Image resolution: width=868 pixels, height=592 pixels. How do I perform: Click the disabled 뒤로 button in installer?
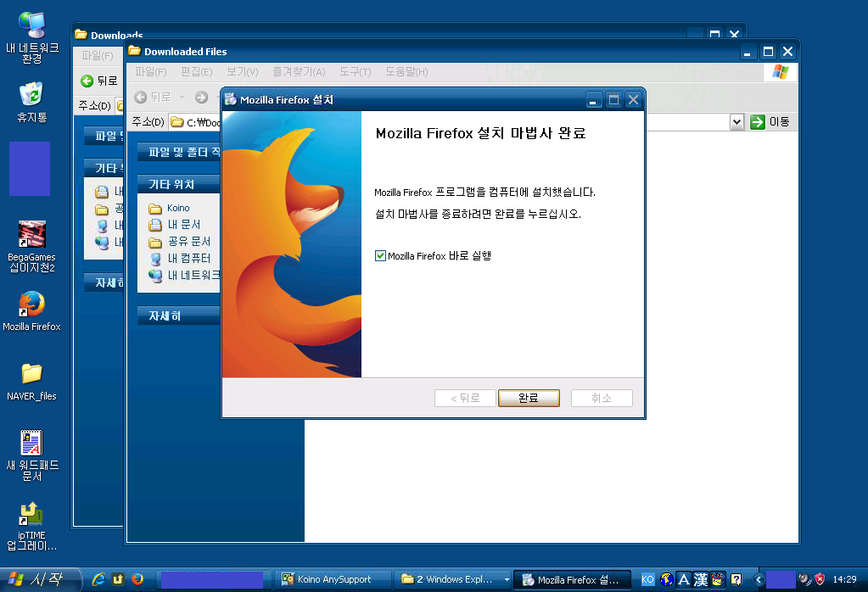point(465,398)
